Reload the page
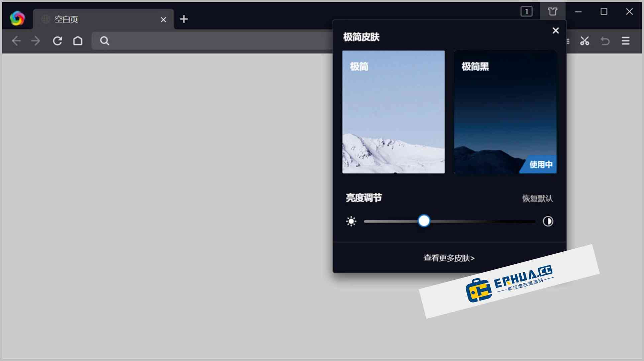The height and width of the screenshot is (361, 644). pyautogui.click(x=57, y=41)
